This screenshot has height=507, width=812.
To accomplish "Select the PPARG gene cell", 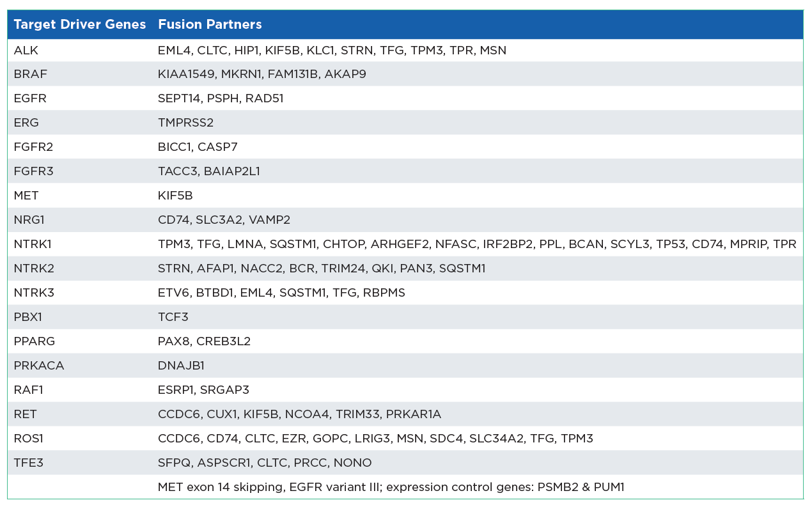I will [35, 341].
